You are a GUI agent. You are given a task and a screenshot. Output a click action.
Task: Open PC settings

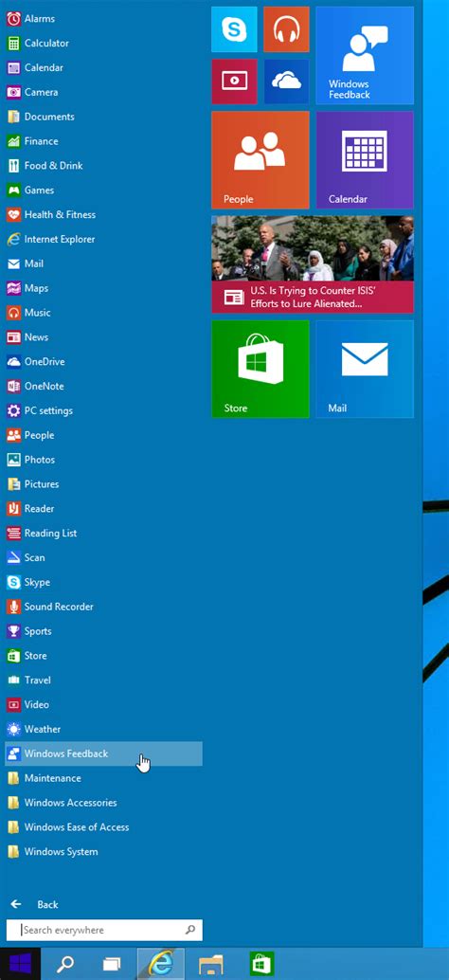pos(103,410)
